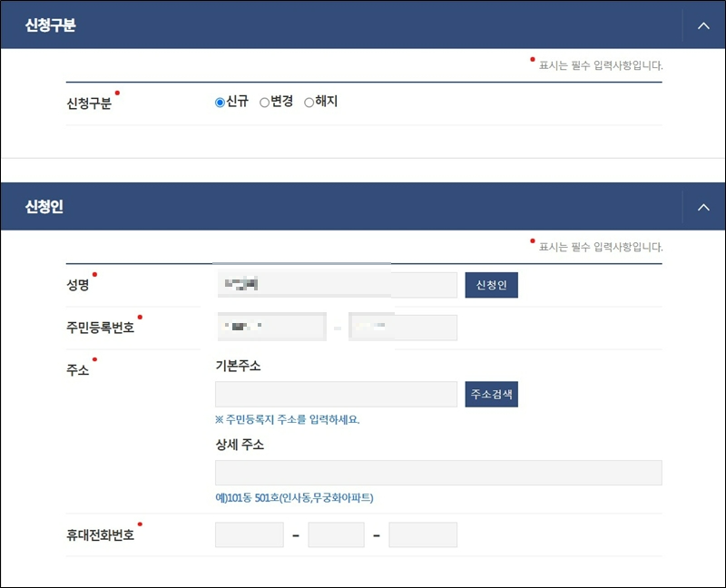Viewport: 726px width, 588px height.
Task: Select the 신규 radio button
Action: pyautogui.click(x=220, y=102)
